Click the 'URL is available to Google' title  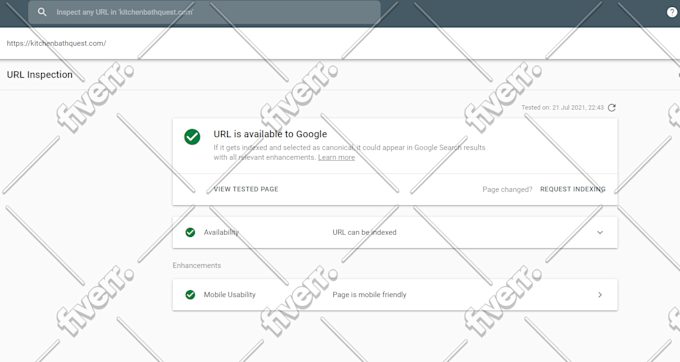click(x=270, y=134)
